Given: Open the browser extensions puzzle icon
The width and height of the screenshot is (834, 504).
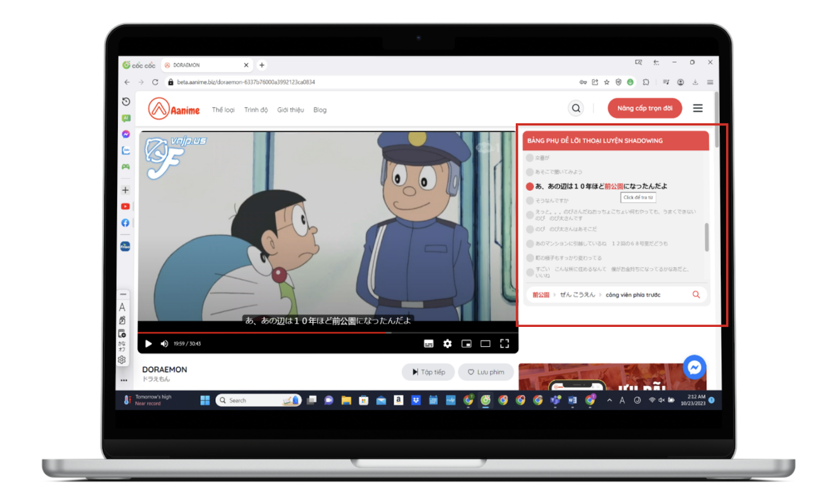Looking at the screenshot, I should tap(646, 82).
